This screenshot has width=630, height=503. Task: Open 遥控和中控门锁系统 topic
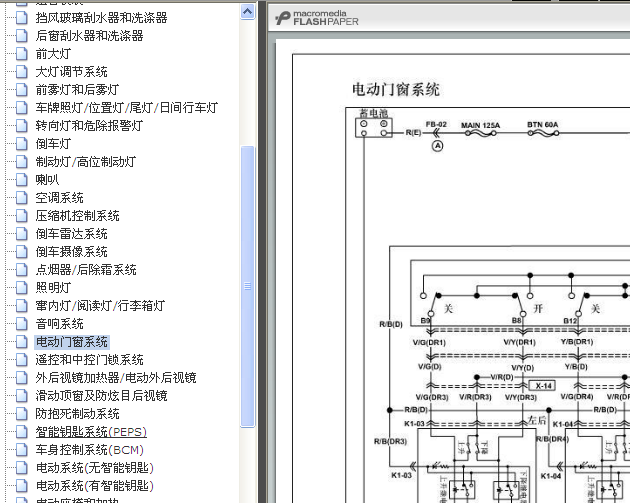point(89,360)
